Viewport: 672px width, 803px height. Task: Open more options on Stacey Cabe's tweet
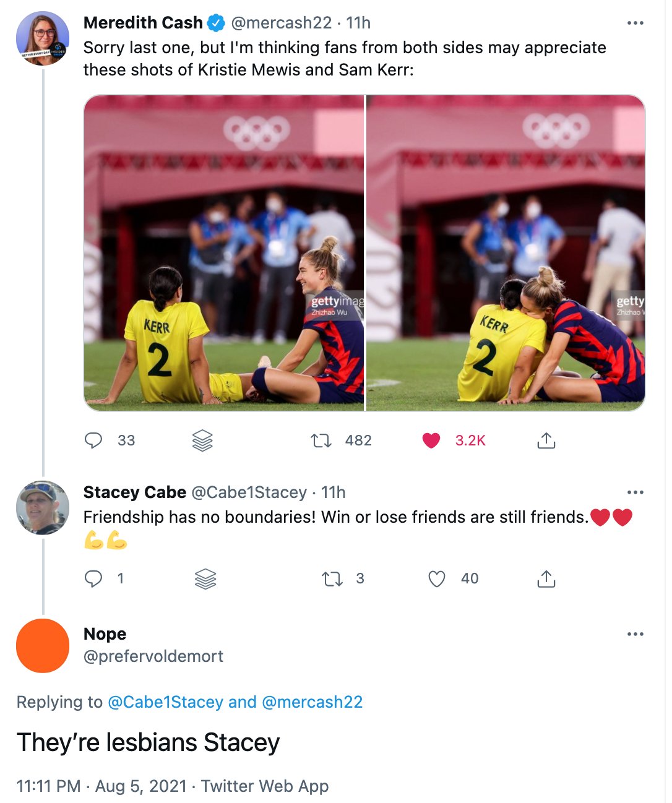pyautogui.click(x=635, y=492)
